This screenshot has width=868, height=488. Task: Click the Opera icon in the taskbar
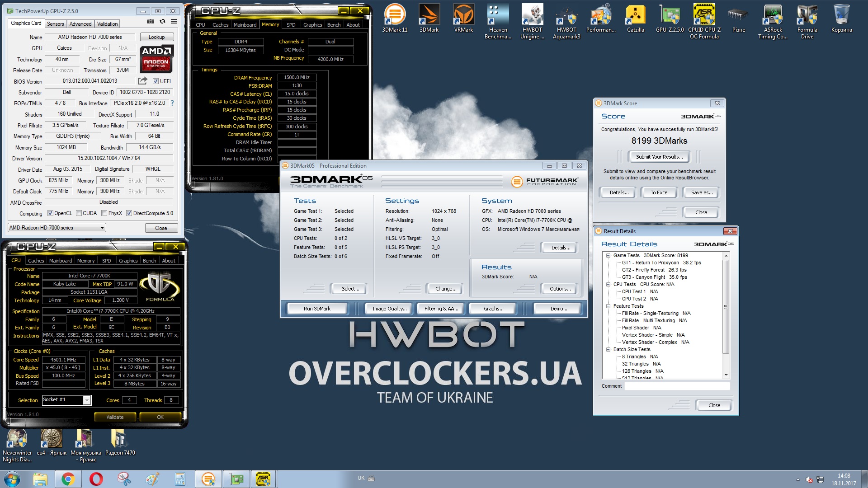(96, 479)
